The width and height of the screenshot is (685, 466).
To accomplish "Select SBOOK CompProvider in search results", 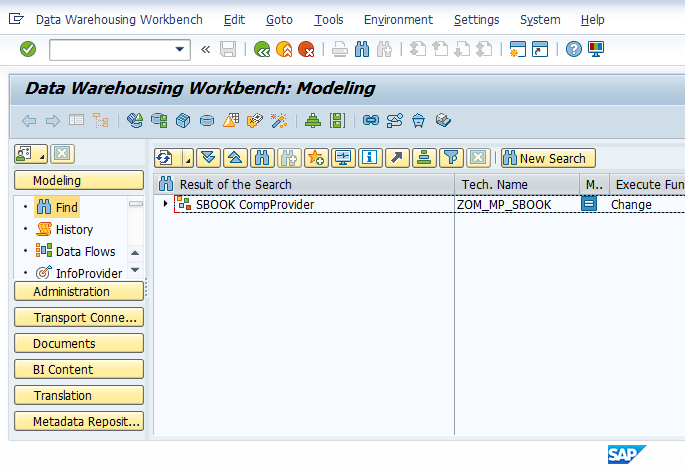I will click(x=255, y=204).
